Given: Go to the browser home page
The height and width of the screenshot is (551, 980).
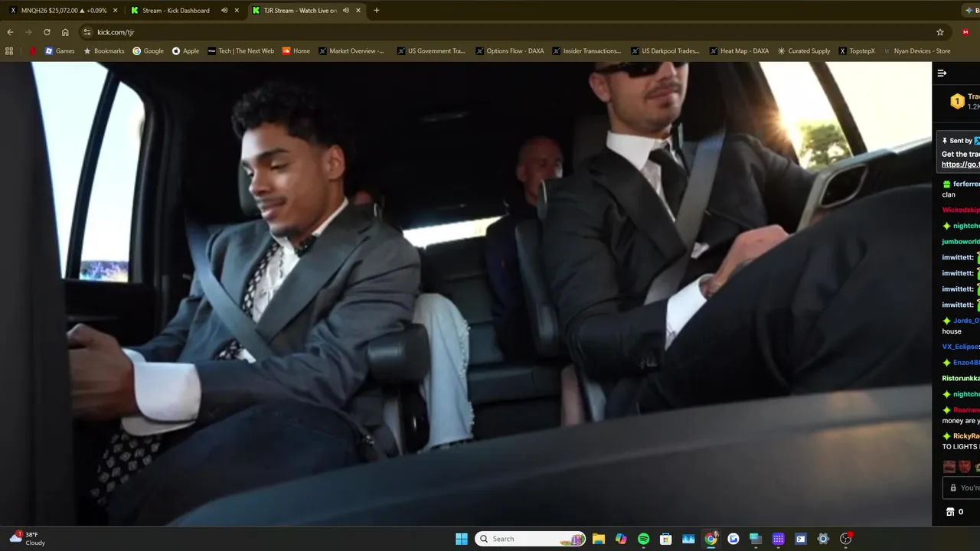Looking at the screenshot, I should [x=65, y=32].
